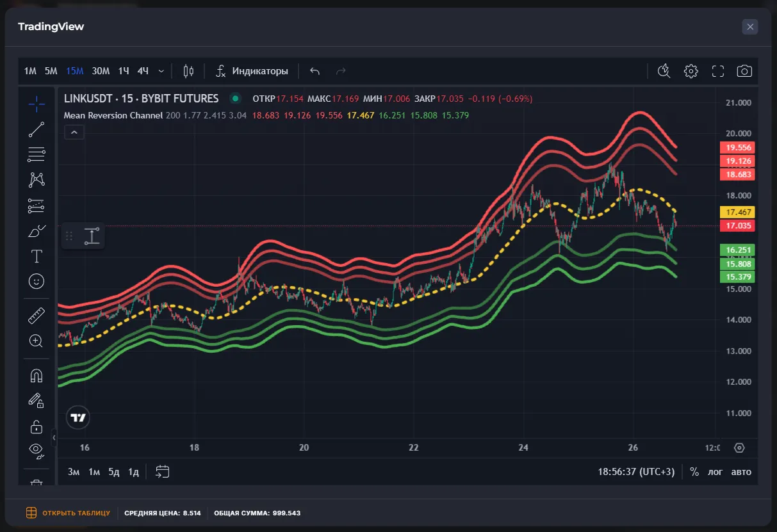Collapse the indicator legend chevron

click(x=74, y=133)
